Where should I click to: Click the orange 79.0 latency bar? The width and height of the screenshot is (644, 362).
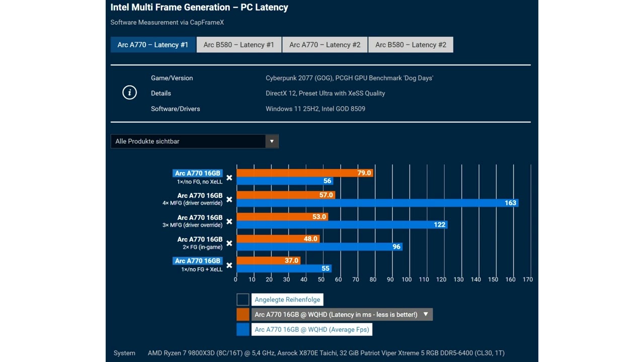(x=305, y=173)
